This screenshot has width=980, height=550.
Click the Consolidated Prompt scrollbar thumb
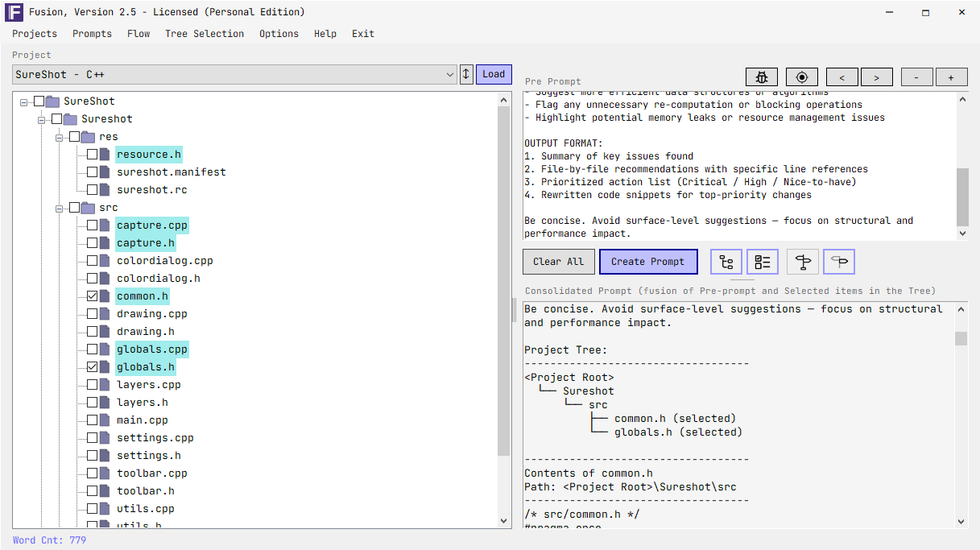961,338
